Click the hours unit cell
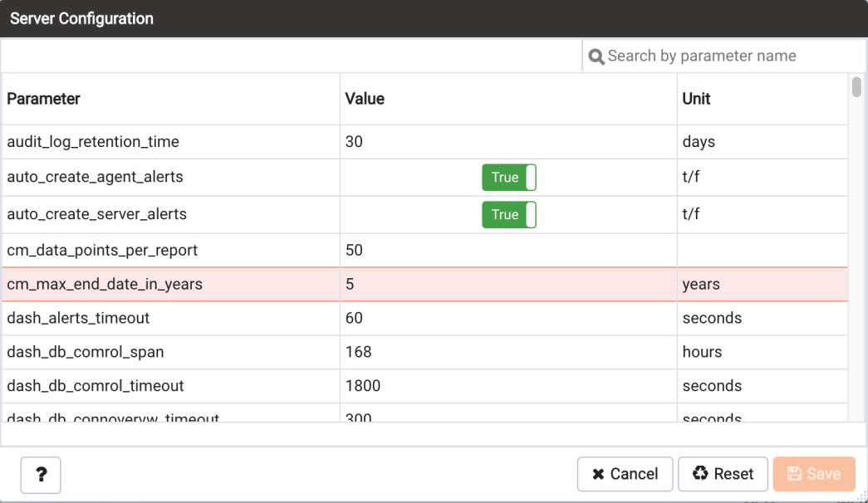The width and height of the screenshot is (868, 503). (763, 352)
